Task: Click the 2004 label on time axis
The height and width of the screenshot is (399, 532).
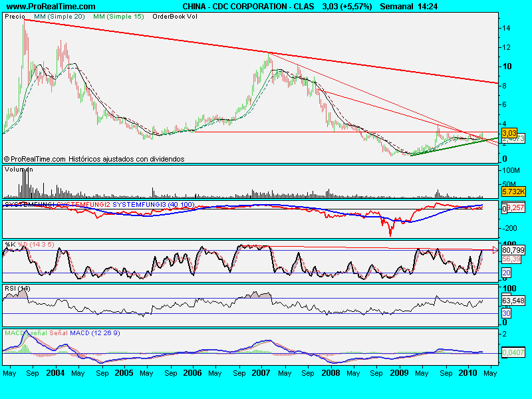Action: pyautogui.click(x=55, y=373)
